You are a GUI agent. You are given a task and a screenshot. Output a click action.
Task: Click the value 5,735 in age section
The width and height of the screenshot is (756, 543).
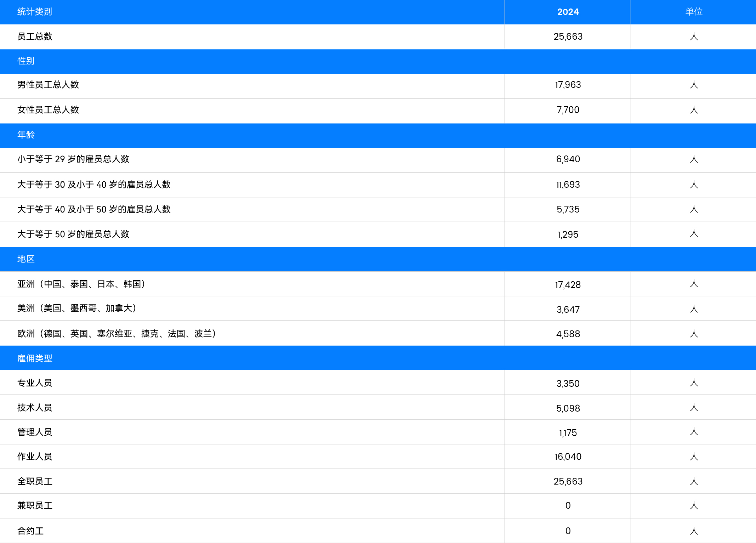[568, 209]
